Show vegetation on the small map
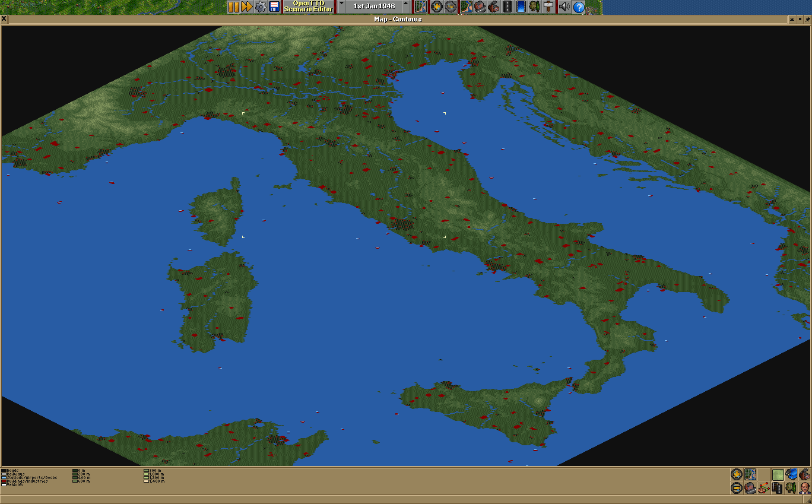This screenshot has height=504, width=812. [791, 488]
